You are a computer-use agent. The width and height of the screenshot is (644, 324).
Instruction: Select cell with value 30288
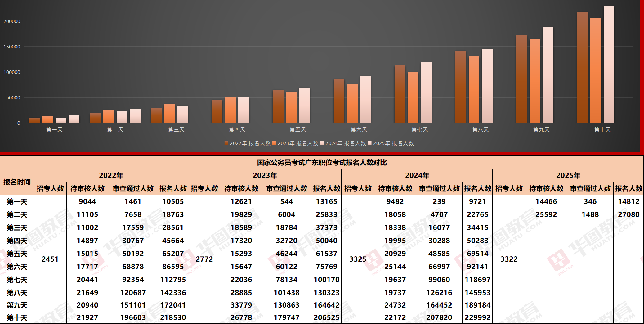pyautogui.click(x=439, y=241)
